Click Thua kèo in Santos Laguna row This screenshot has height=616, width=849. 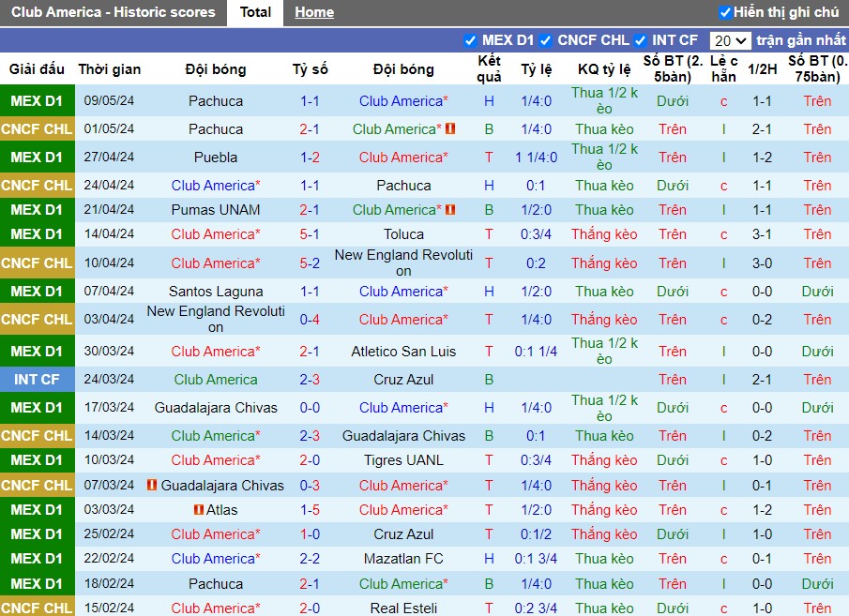pos(604,292)
